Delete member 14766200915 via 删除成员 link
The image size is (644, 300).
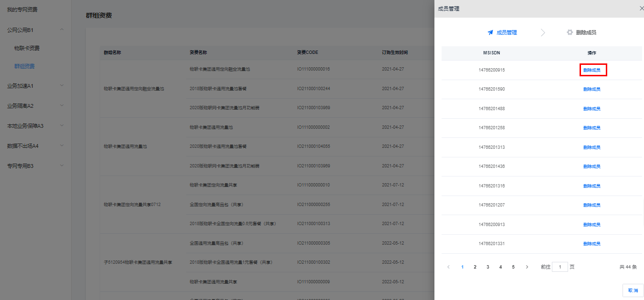[x=591, y=70]
